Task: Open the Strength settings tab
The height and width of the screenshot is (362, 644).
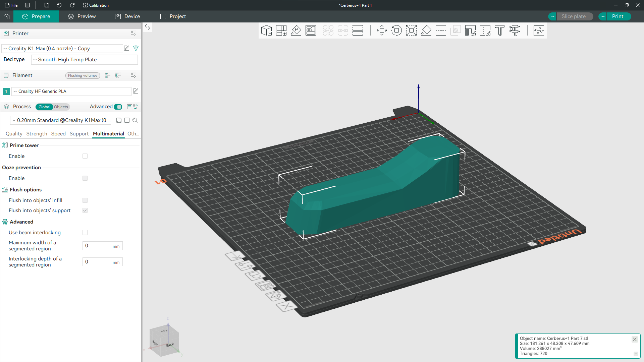Action: coord(37,134)
